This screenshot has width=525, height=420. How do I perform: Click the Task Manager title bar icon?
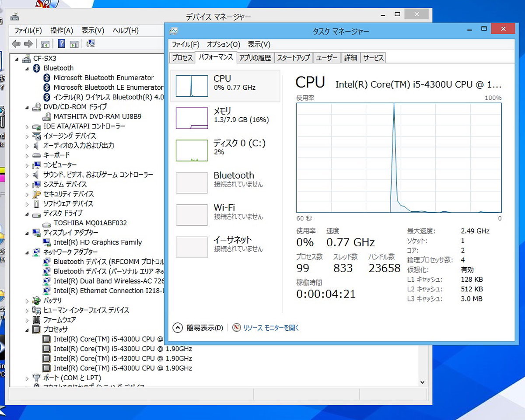tap(174, 31)
